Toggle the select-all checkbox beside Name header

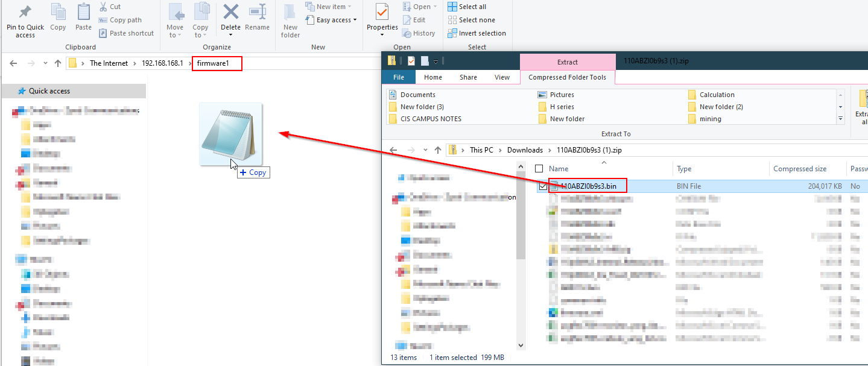[539, 169]
